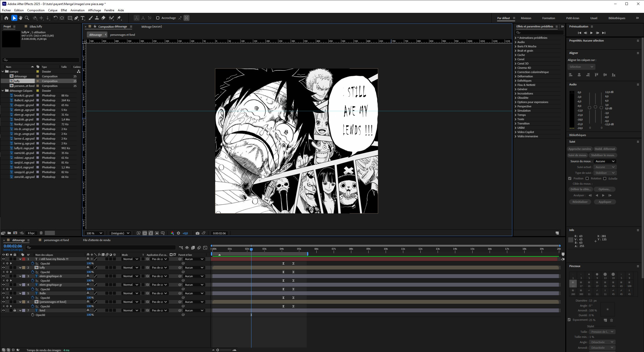Collapse the compo folder
Image resolution: width=644 pixels, height=352 pixels.
click(3, 72)
